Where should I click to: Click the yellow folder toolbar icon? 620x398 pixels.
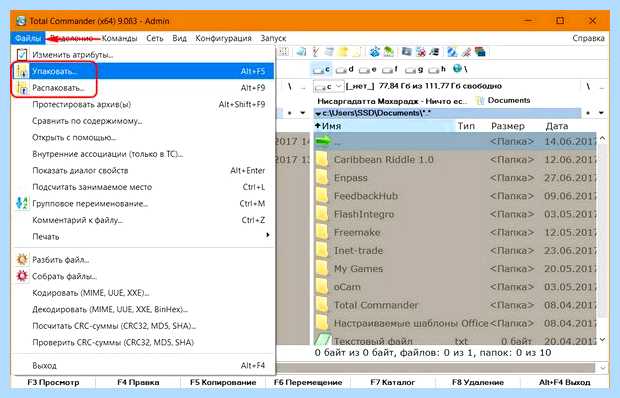pos(343,52)
